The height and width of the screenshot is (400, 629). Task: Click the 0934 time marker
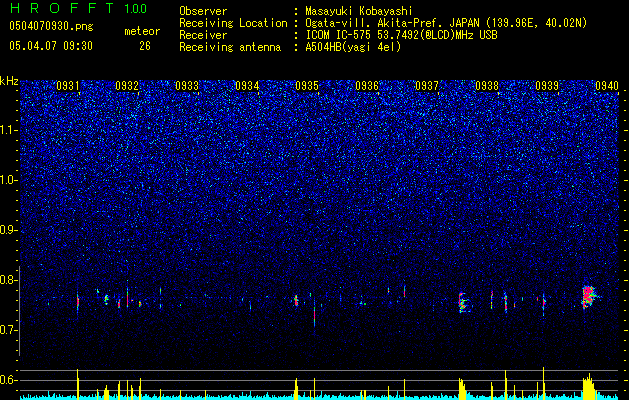(x=247, y=85)
